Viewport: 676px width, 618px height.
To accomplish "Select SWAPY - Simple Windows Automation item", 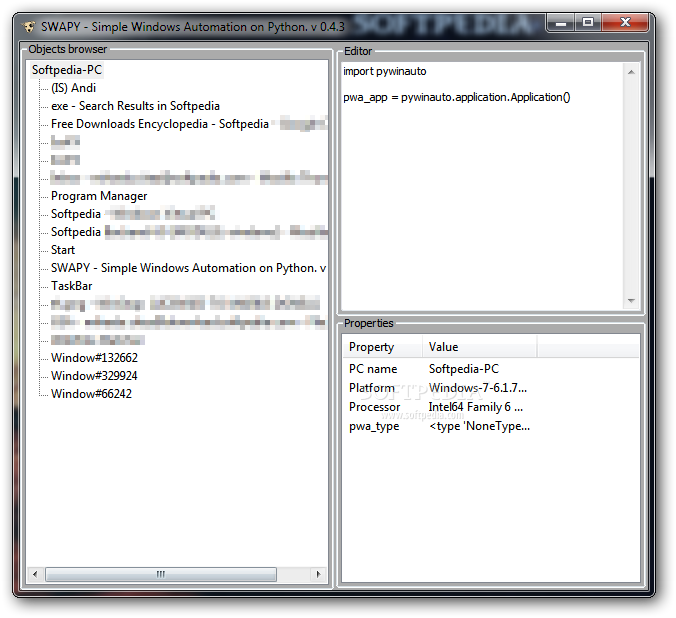I will pos(188,268).
